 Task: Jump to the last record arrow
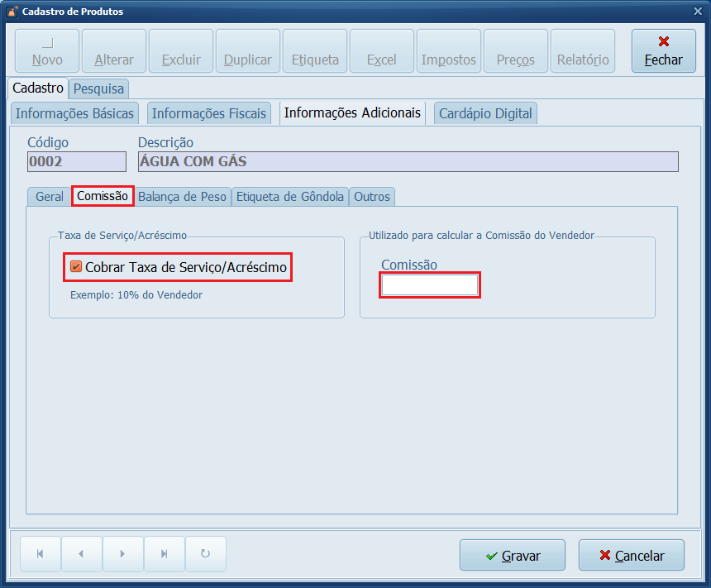coord(164,554)
